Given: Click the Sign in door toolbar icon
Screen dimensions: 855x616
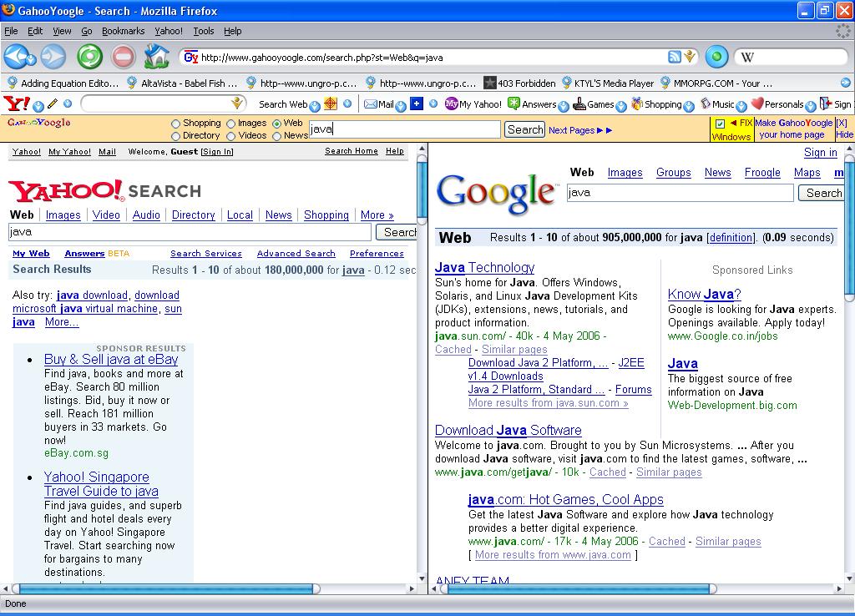Looking at the screenshot, I should coord(826,104).
